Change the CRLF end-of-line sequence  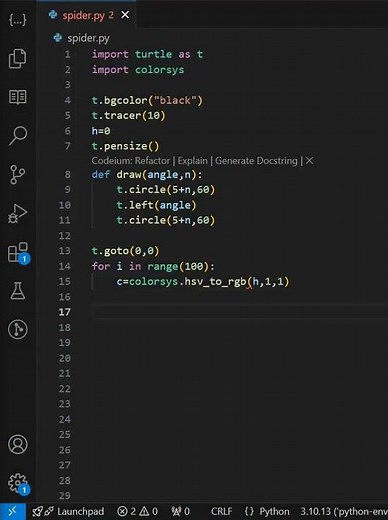click(x=221, y=511)
